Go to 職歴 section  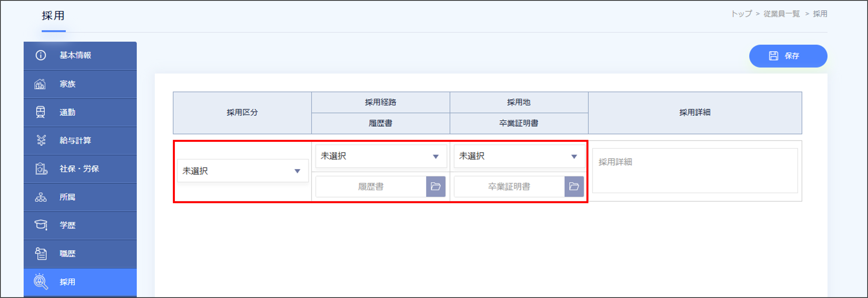[80, 254]
